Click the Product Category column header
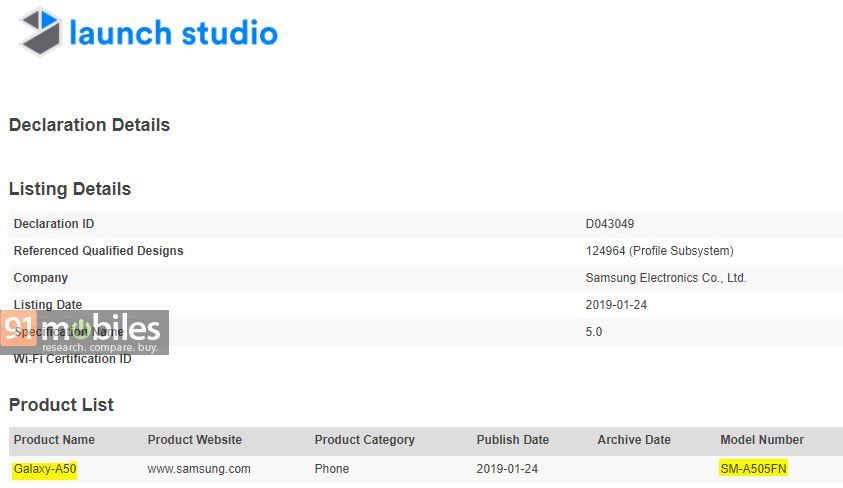This screenshot has width=843, height=488. pyautogui.click(x=365, y=440)
